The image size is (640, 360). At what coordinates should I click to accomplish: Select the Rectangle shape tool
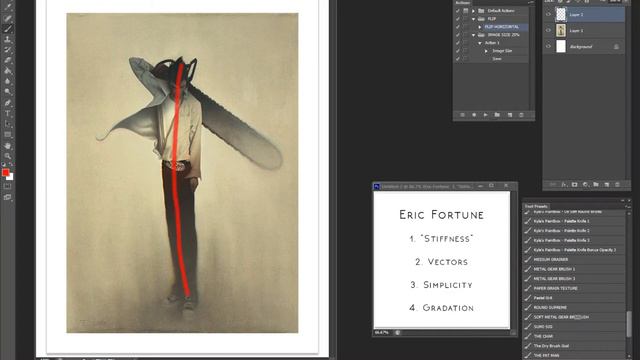pyautogui.click(x=8, y=135)
